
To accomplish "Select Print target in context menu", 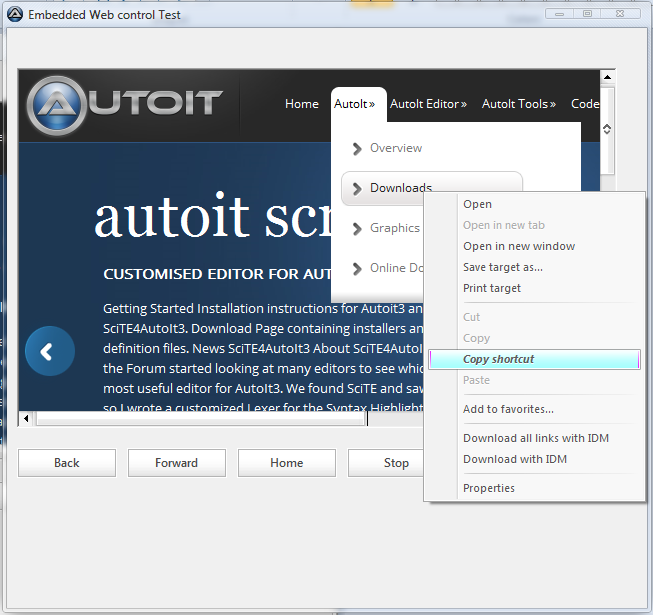I will tap(534, 288).
